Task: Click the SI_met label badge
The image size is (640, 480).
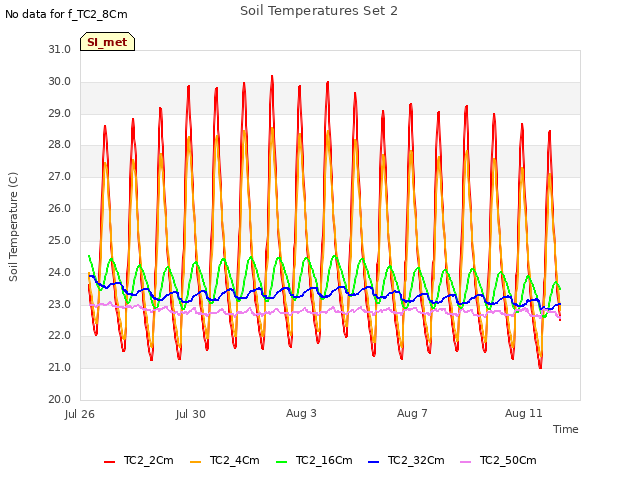Action: coord(107,42)
